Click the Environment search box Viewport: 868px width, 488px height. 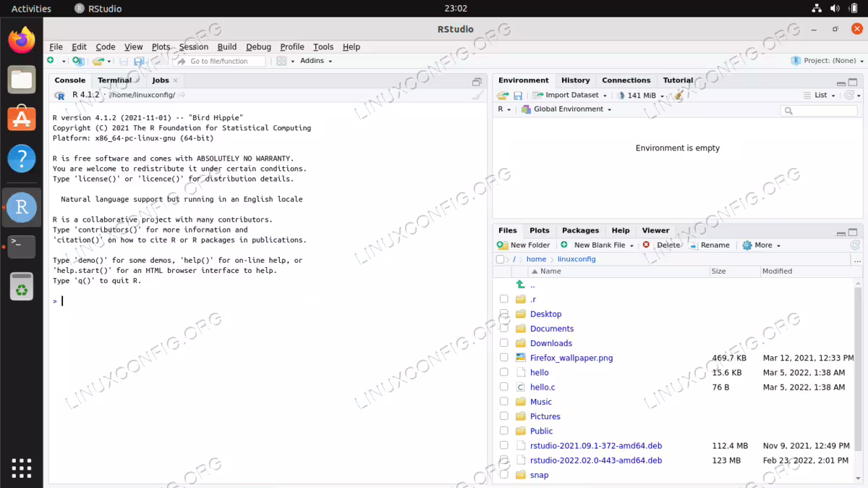[x=819, y=111]
